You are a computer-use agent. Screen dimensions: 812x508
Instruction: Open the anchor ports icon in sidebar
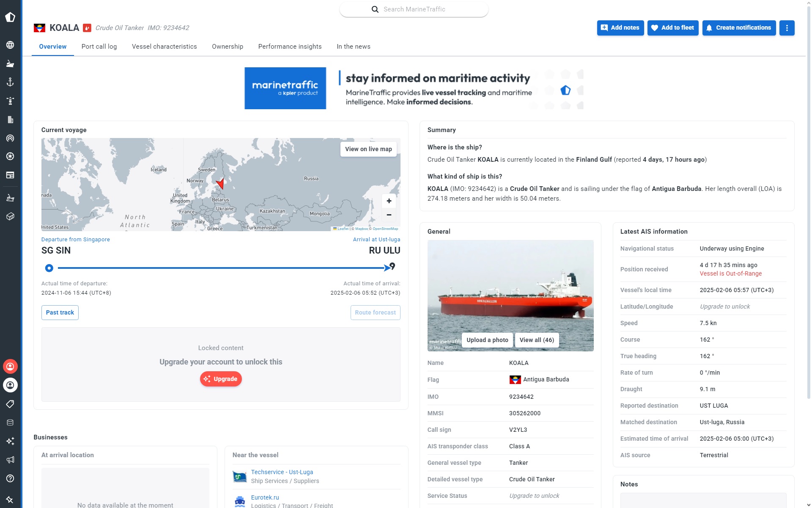(x=10, y=82)
